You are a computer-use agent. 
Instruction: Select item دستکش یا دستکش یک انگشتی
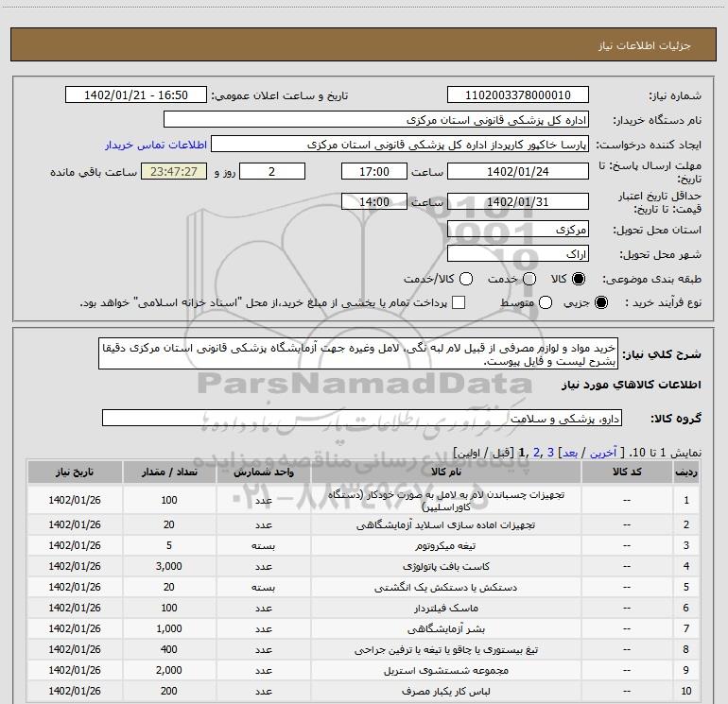(x=445, y=588)
